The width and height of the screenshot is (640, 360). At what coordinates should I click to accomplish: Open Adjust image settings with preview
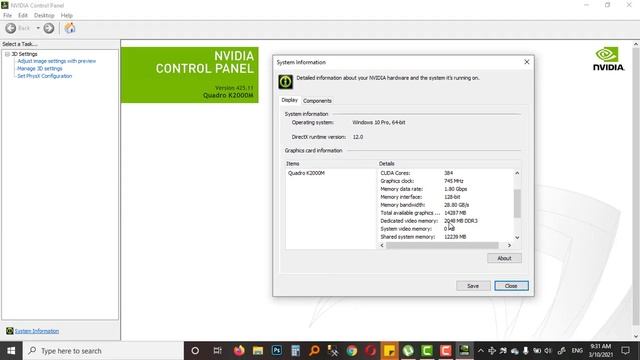coord(56,61)
